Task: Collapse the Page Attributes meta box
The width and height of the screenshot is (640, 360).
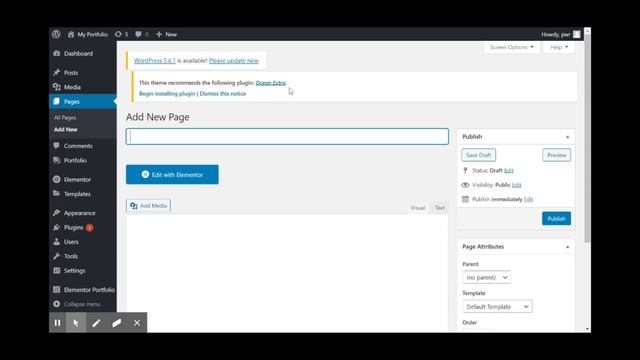Action: click(567, 247)
